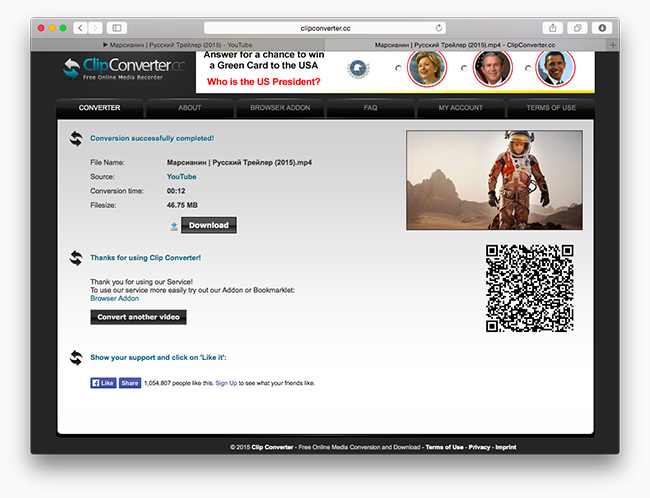Close the Safari window red button
Viewport: 650px width, 498px height.
(41, 28)
